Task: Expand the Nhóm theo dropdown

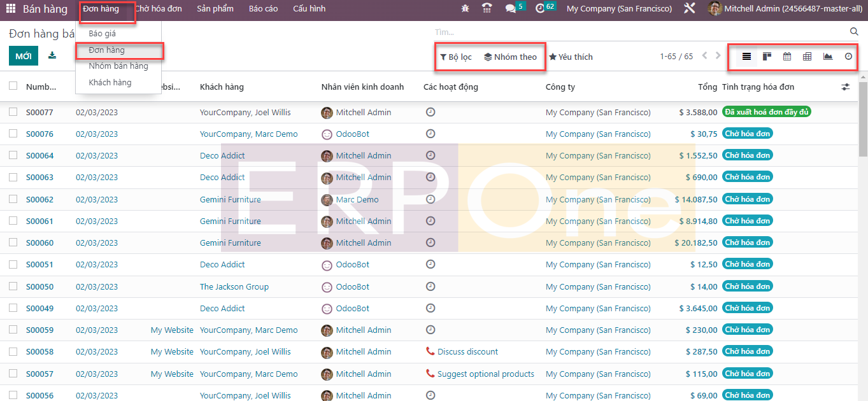Action: click(x=511, y=57)
